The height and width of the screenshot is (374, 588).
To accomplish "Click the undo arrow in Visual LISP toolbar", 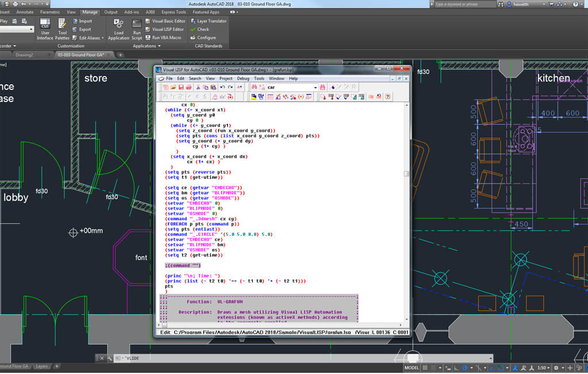I will point(223,87).
